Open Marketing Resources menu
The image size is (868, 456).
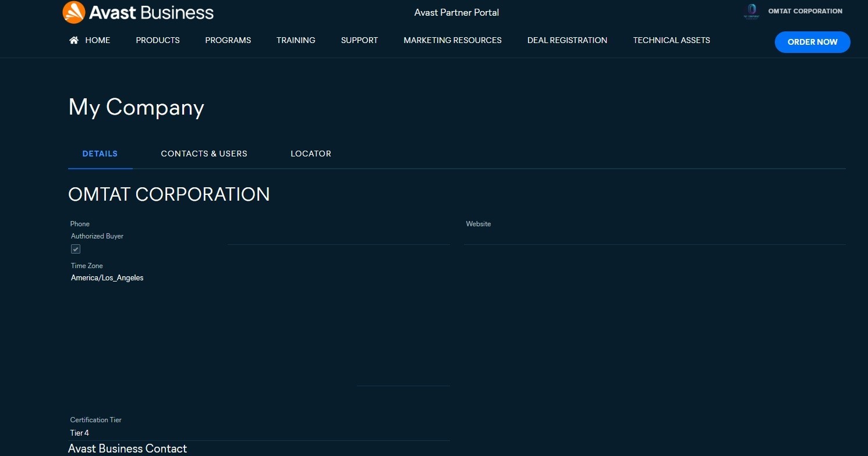pos(452,40)
